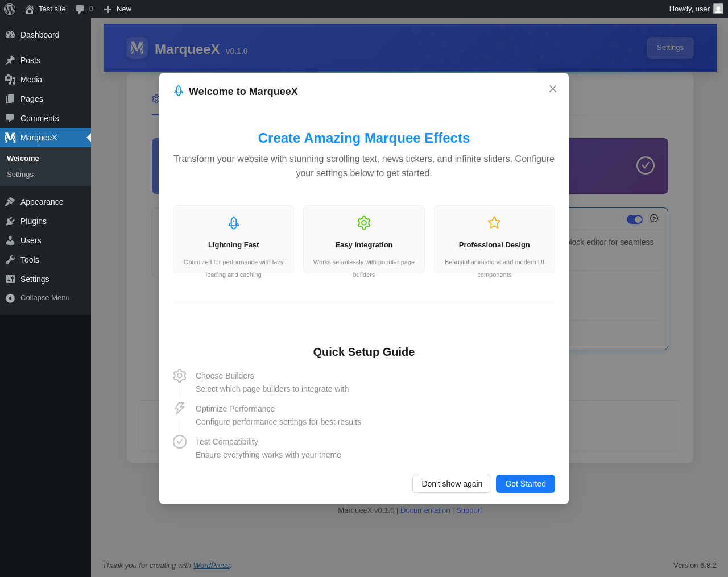Open WordPress Settings in the sidebar

click(x=45, y=279)
